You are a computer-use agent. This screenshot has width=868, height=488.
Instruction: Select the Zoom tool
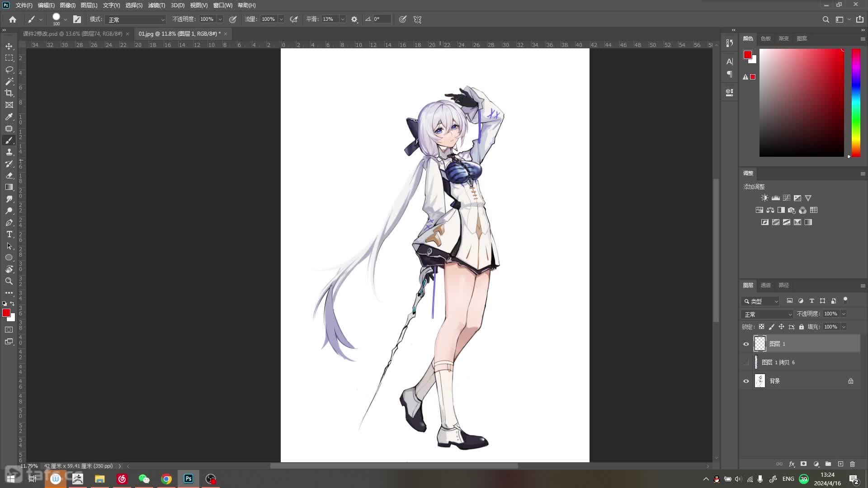coord(9,281)
